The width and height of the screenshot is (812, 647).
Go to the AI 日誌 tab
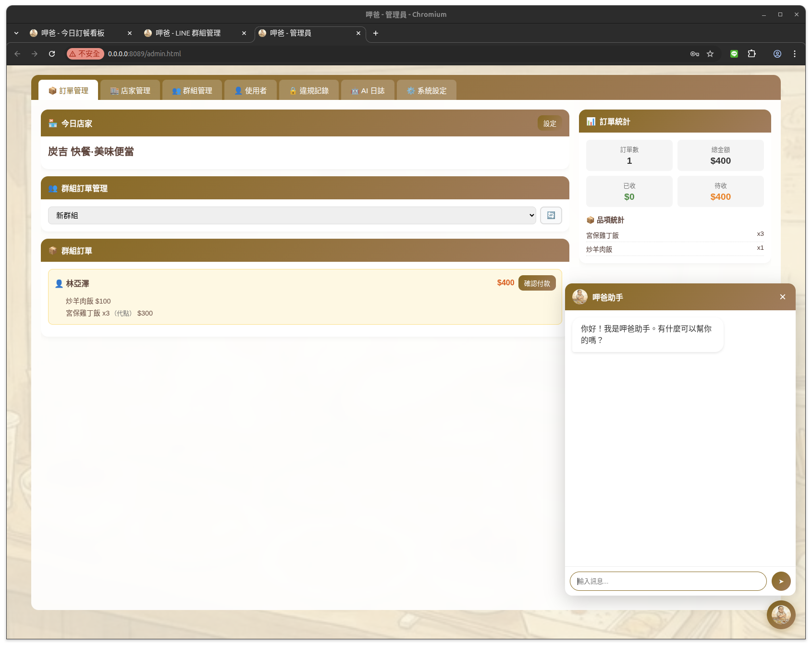pos(368,91)
